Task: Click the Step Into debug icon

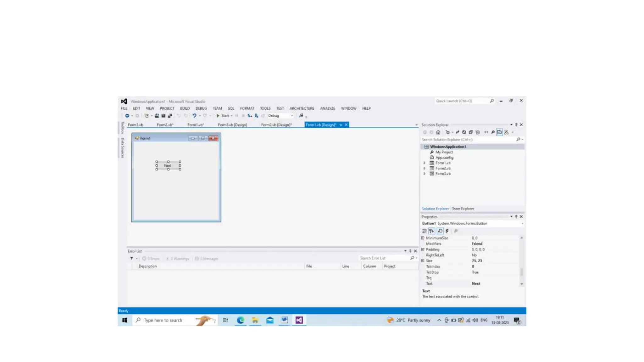Action: 250,116
